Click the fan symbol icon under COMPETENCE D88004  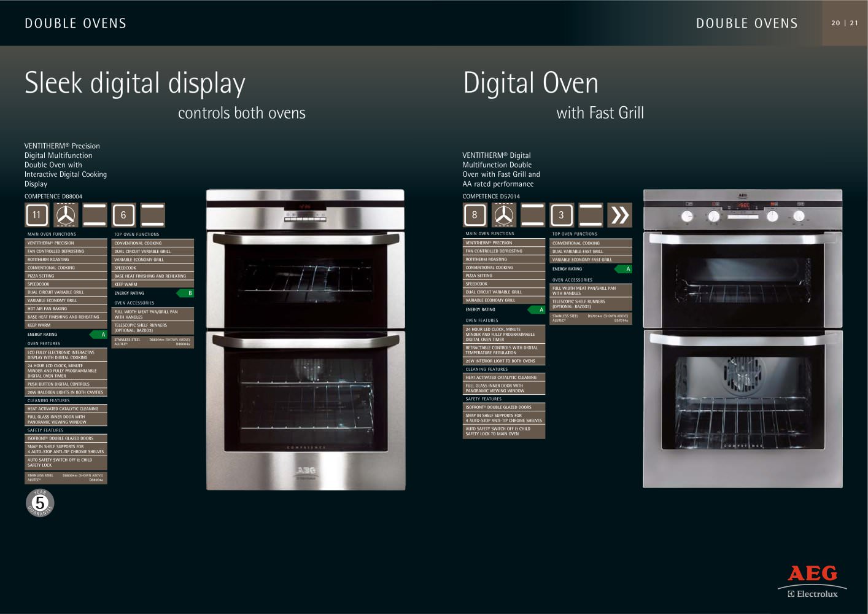click(65, 215)
